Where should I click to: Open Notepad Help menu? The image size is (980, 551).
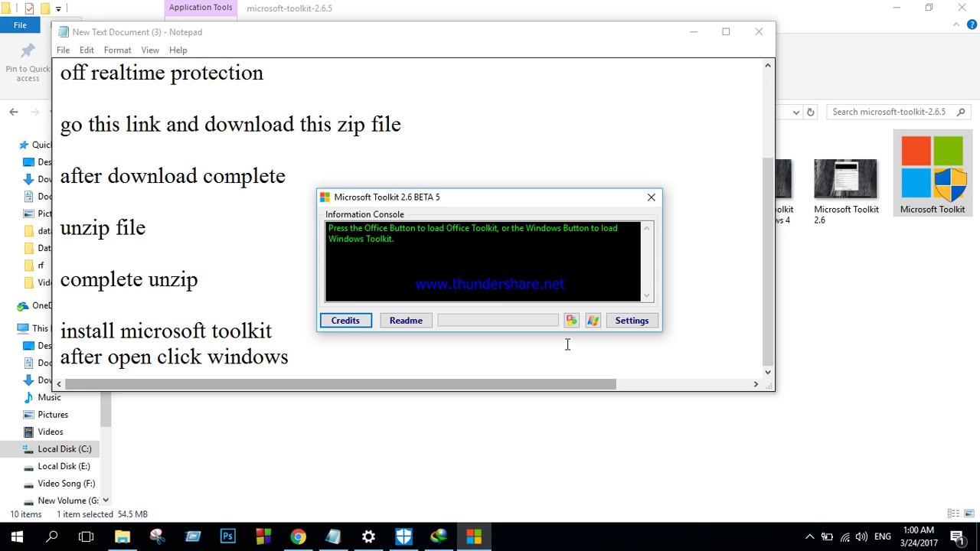click(178, 50)
